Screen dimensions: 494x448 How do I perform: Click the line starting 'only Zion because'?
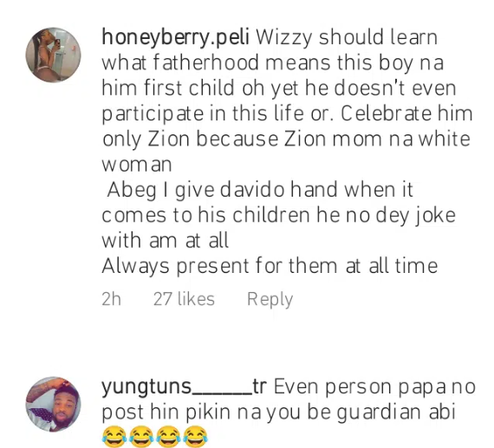tap(286, 140)
